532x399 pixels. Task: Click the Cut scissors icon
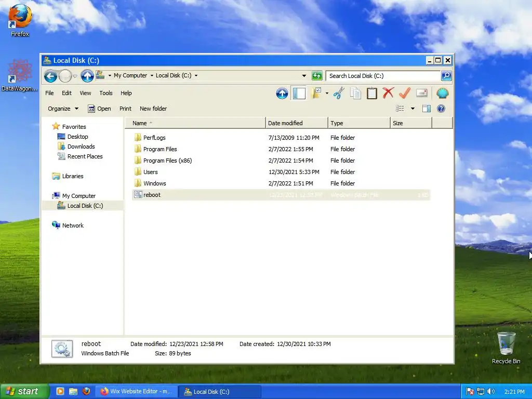(x=339, y=93)
